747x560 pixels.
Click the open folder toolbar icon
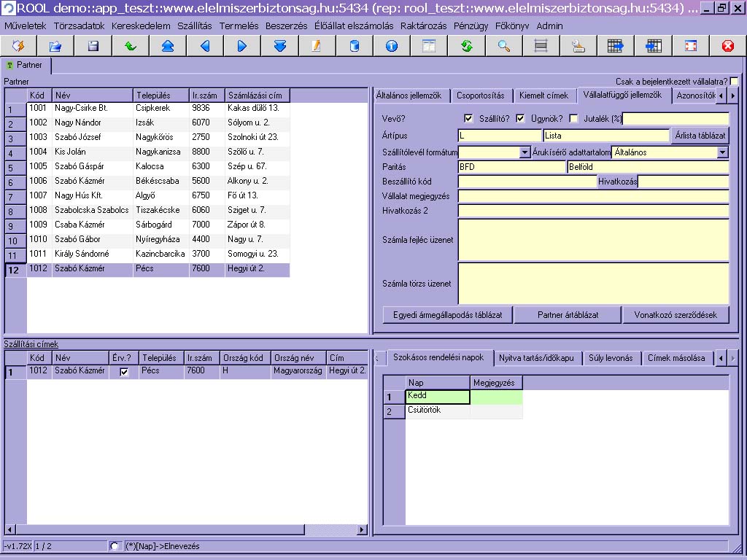[55, 46]
